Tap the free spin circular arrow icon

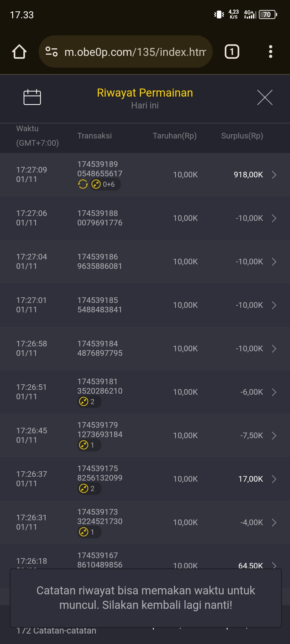[83, 184]
